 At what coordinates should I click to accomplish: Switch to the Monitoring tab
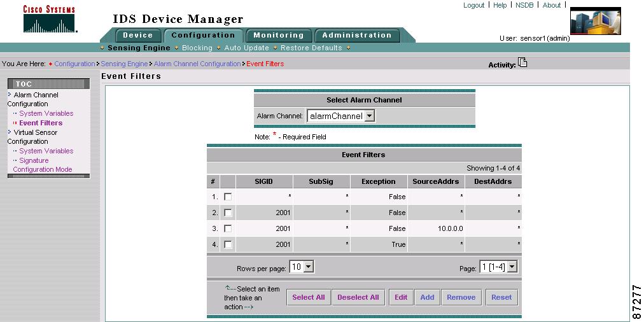pos(279,36)
